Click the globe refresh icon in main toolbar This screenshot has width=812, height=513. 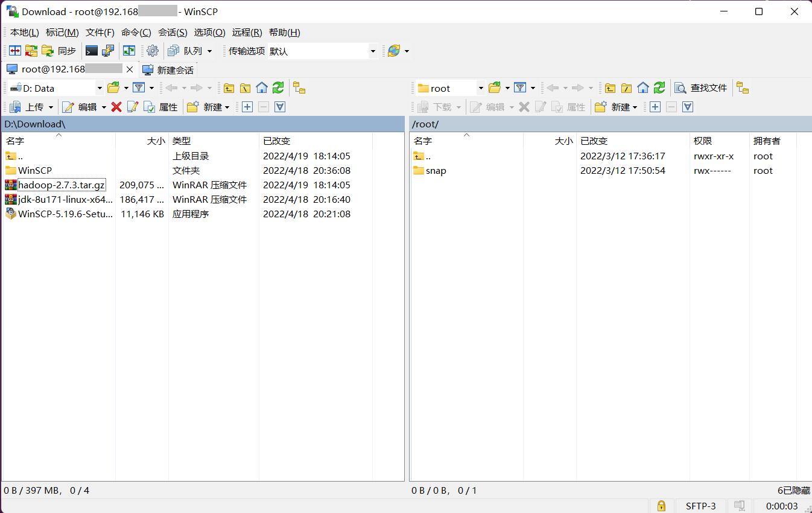[394, 51]
